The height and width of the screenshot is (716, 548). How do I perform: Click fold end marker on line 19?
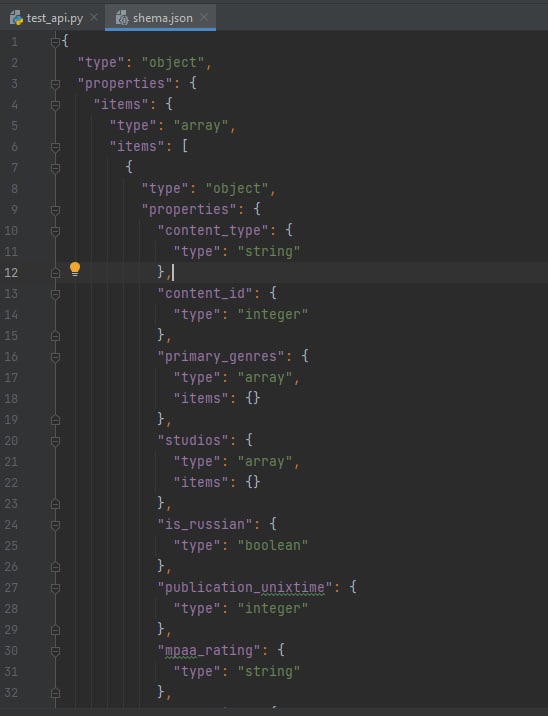click(x=55, y=420)
